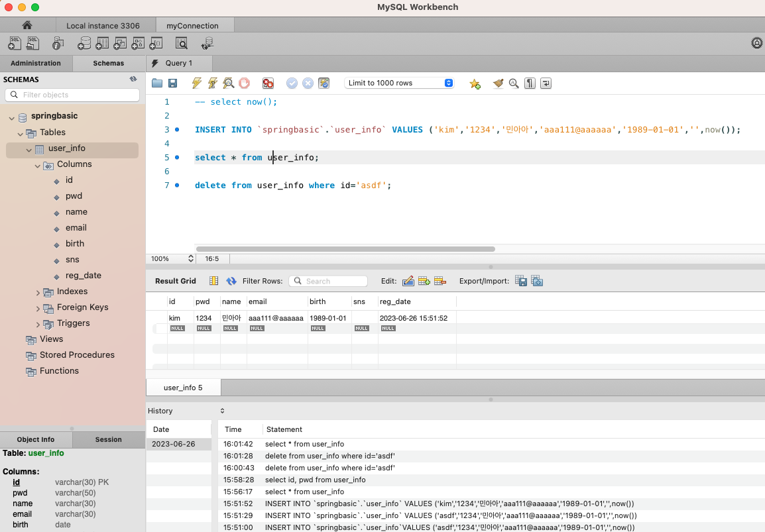Screen dimensions: 765x532
Task: Beautify the SQL query broom icon
Action: pyautogui.click(x=498, y=83)
